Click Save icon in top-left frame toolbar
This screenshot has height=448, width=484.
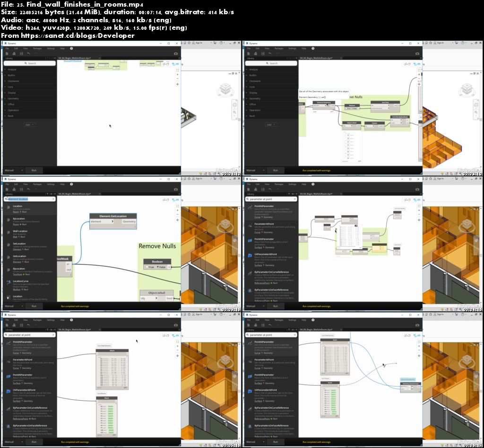[21, 53]
